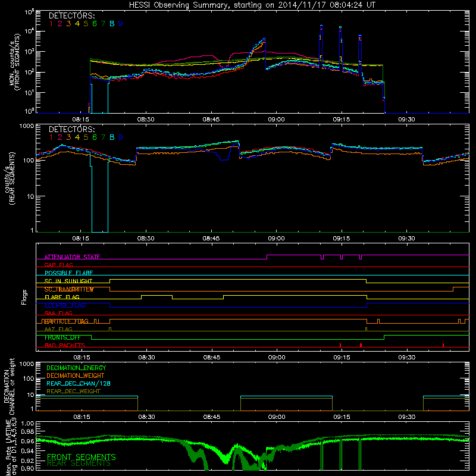The width and height of the screenshot is (476, 476).
Task: Click the counts/s (REAR SEGMENTS) axis title
Action: 10,178
